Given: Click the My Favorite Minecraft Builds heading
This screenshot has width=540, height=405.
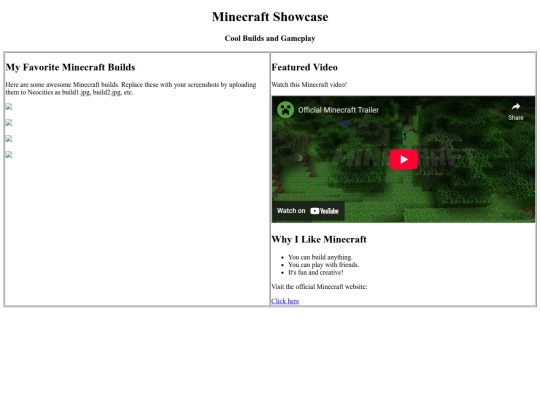Looking at the screenshot, I should coord(71,67).
